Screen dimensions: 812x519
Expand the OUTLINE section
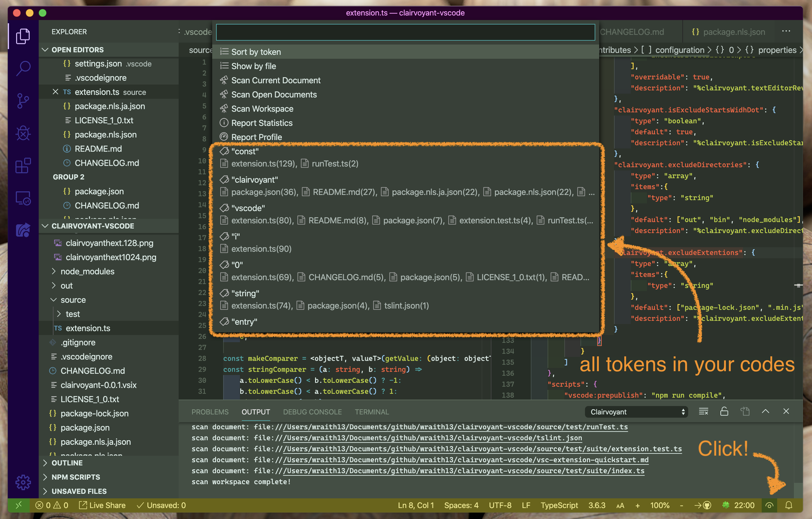[67, 463]
